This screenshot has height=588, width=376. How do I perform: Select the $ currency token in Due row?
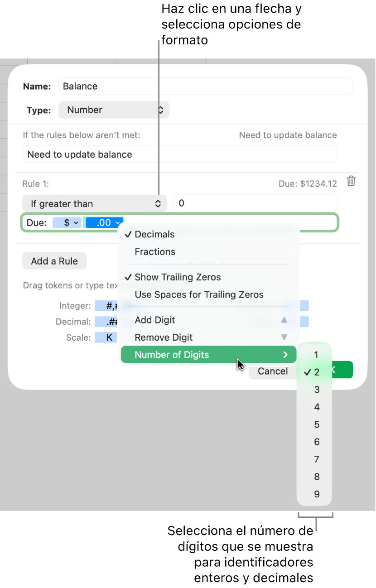67,222
